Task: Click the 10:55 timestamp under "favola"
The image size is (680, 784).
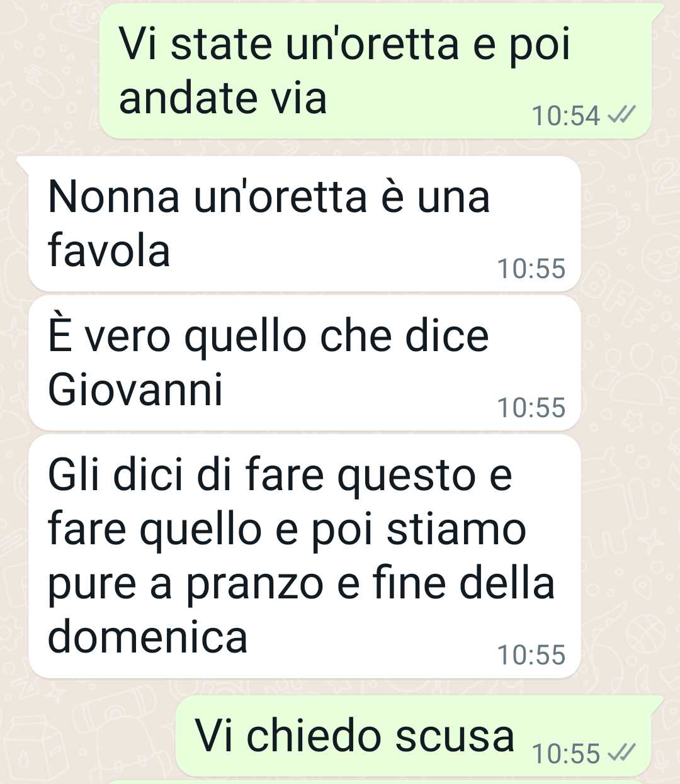Action: 531,269
